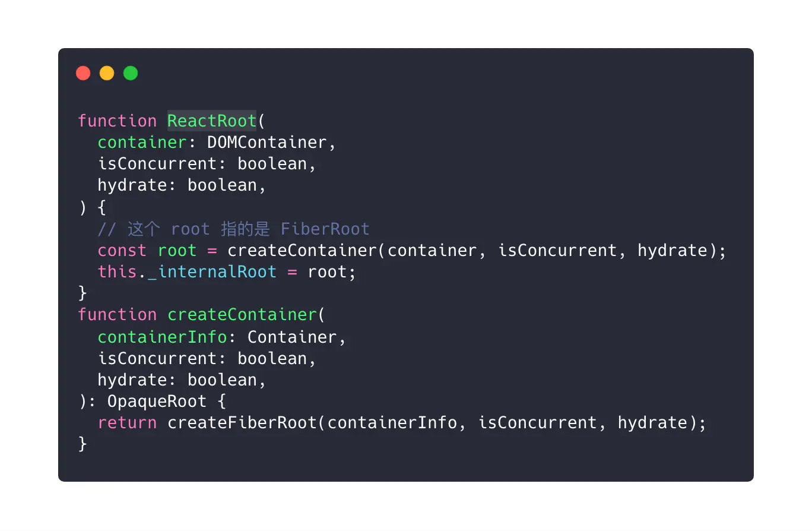Click the red close dot
This screenshot has height=531, width=812.
(x=83, y=73)
